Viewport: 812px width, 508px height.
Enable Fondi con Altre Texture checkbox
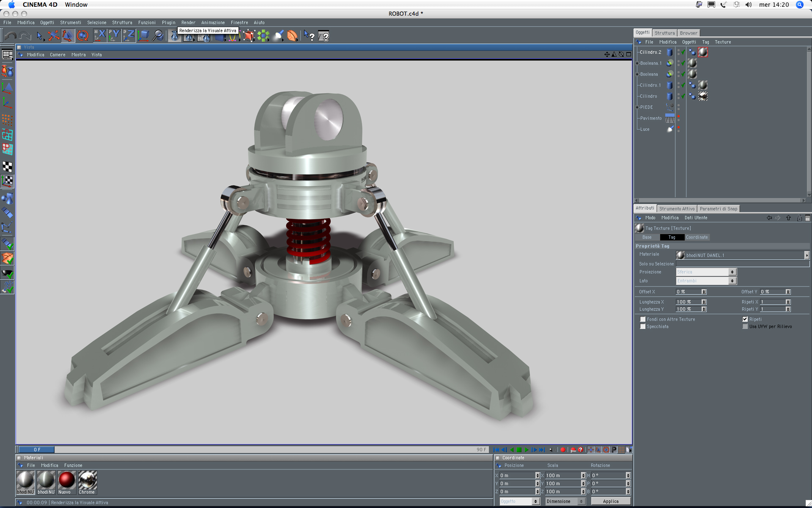click(x=643, y=319)
